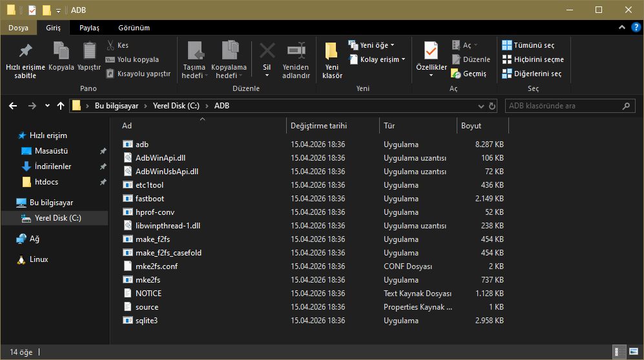
Task: Select the Giriş ribbon tab
Action: (53, 28)
